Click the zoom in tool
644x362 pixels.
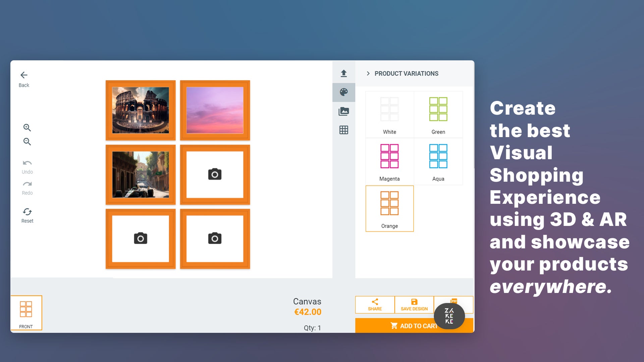pyautogui.click(x=28, y=127)
